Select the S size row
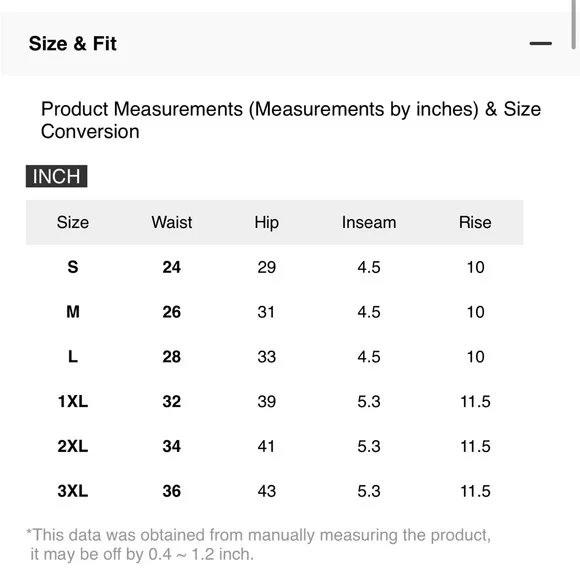This screenshot has height=580, width=580. (274, 267)
